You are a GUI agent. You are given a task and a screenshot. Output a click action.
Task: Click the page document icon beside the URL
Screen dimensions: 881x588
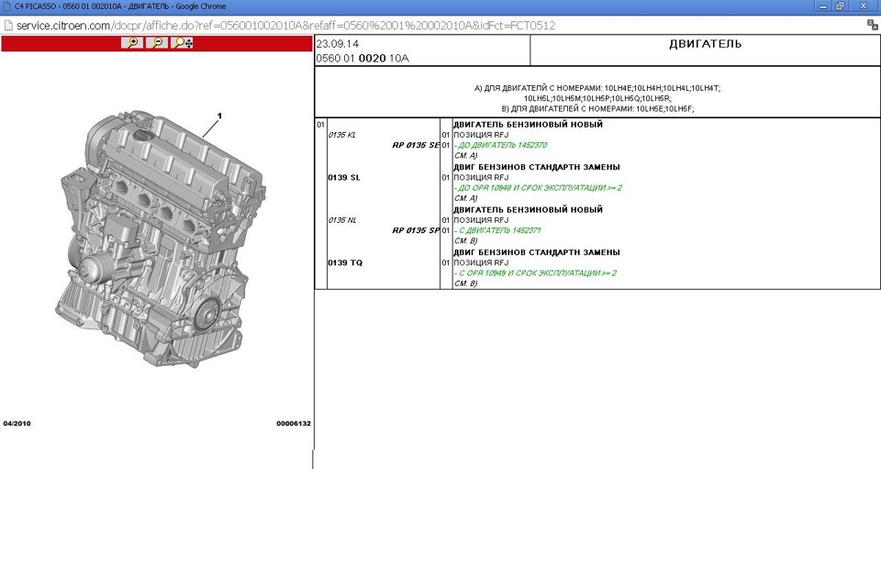8,26
